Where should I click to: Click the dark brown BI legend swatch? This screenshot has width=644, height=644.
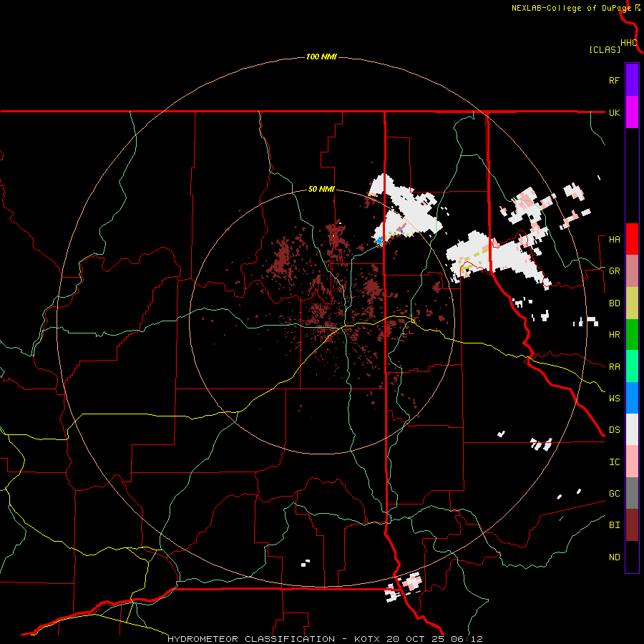click(632, 525)
